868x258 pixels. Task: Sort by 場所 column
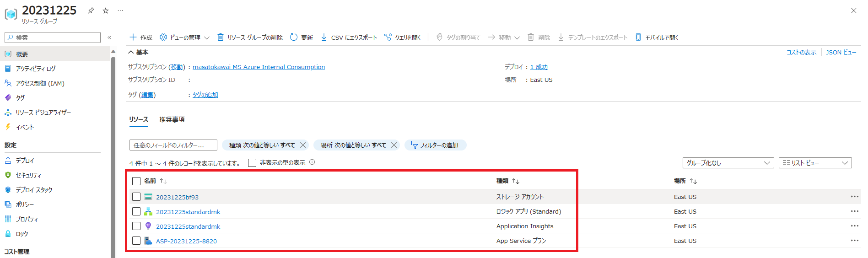(685, 181)
